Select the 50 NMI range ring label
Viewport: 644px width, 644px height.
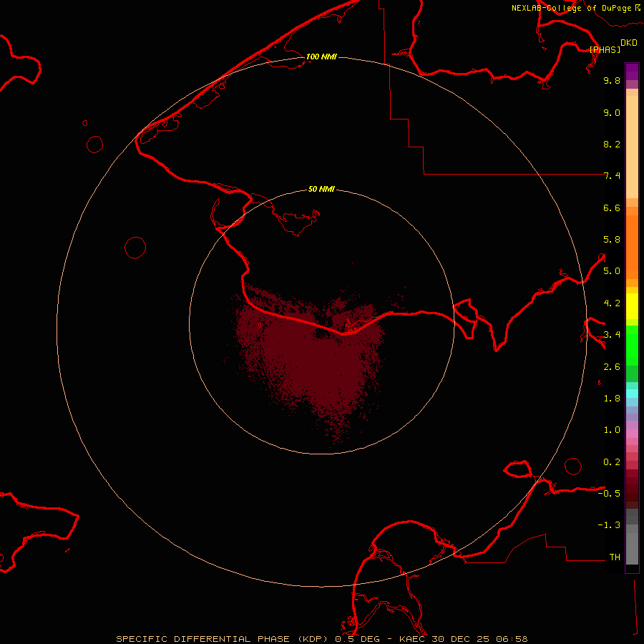pyautogui.click(x=321, y=189)
